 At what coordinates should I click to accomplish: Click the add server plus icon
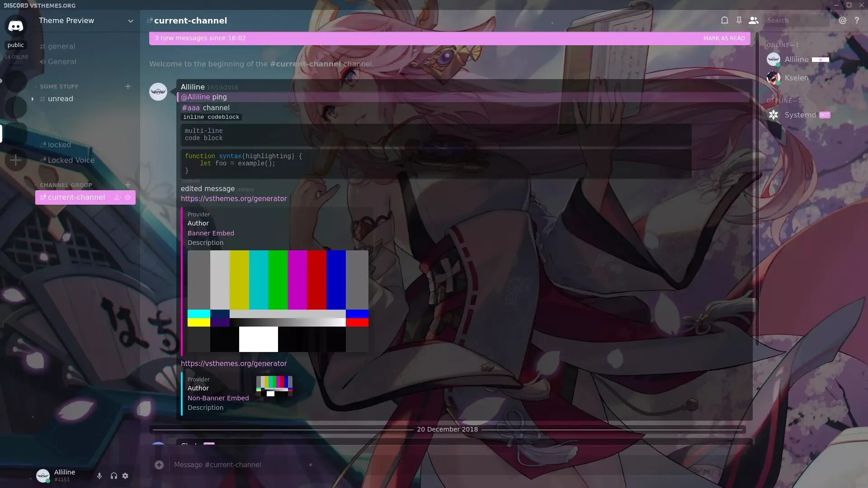[x=16, y=160]
